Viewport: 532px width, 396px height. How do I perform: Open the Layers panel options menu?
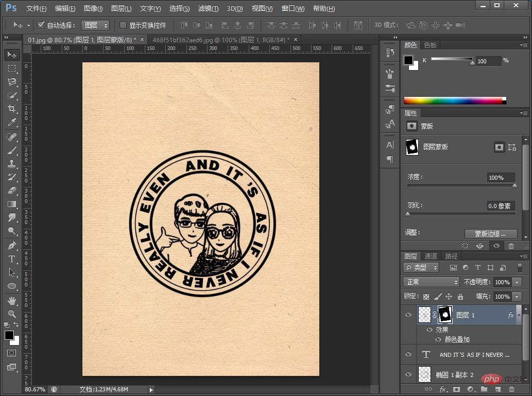click(524, 256)
